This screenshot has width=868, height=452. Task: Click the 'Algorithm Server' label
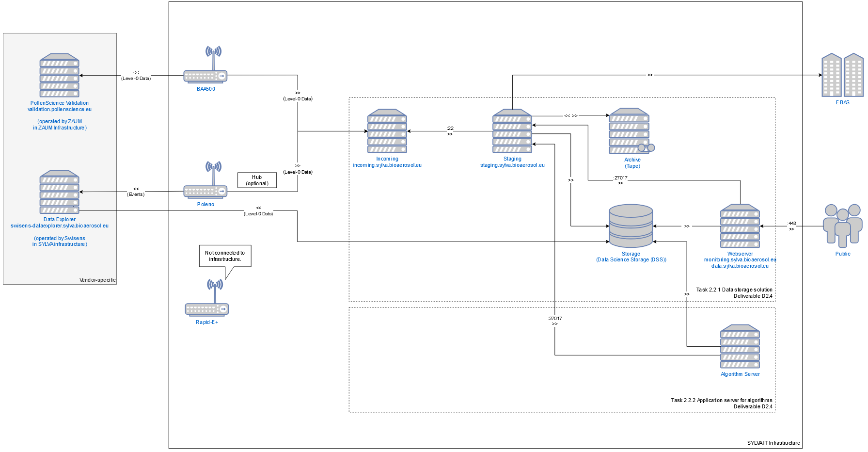740,374
